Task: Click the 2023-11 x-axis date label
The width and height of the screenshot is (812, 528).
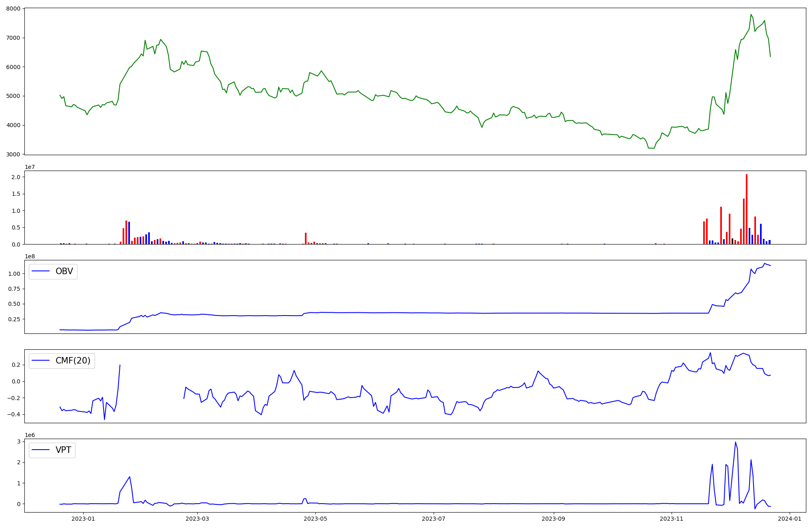Action: [672, 519]
